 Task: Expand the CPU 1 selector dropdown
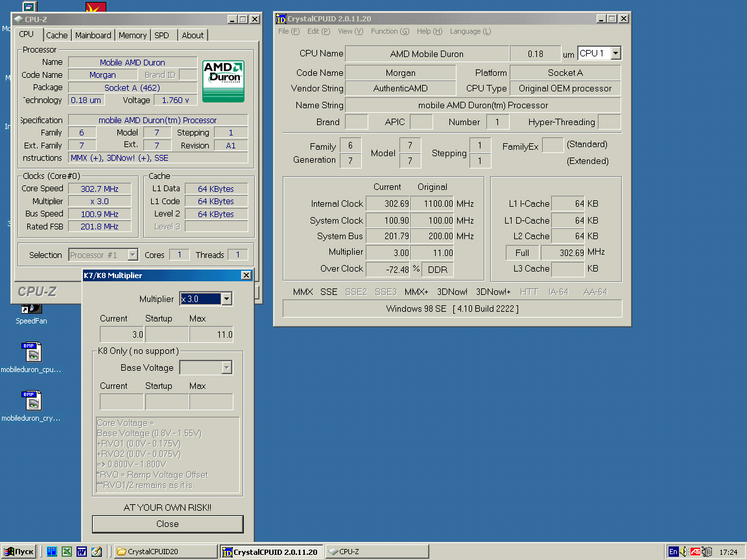pos(615,54)
